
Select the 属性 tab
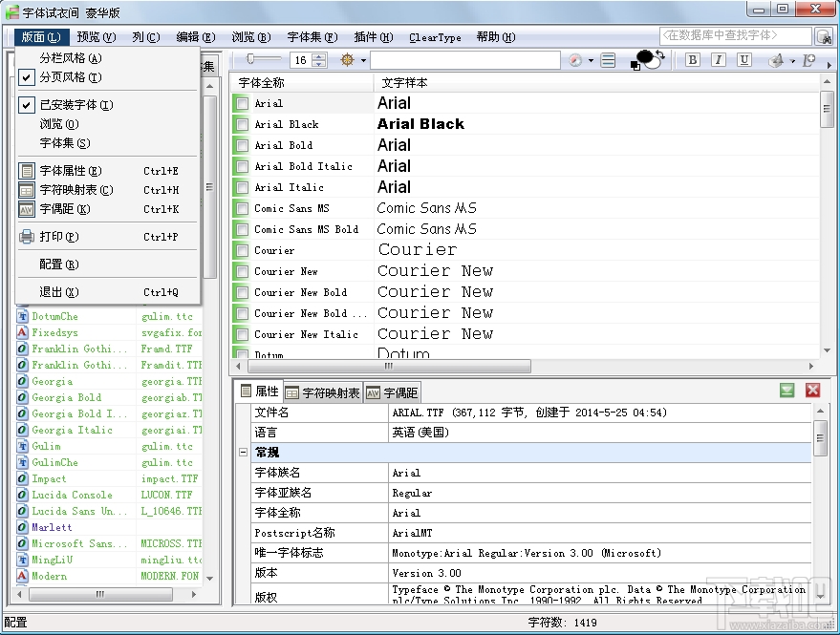tap(259, 392)
